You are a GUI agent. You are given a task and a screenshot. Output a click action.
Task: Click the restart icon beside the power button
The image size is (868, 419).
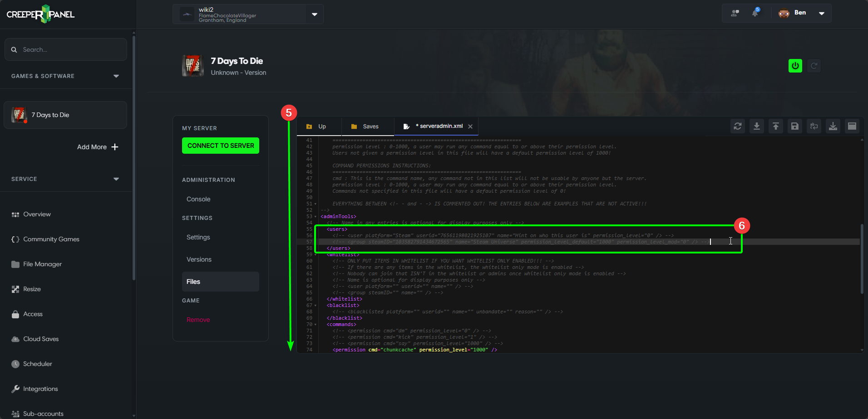click(814, 66)
